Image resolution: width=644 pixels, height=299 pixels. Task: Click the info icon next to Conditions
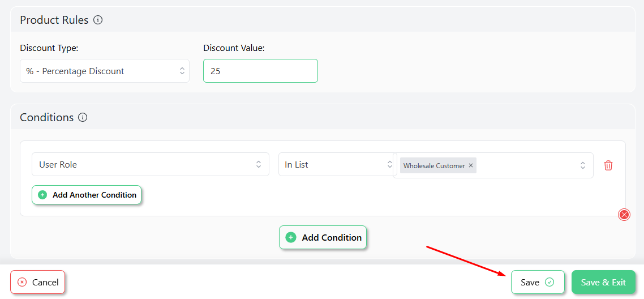[83, 117]
